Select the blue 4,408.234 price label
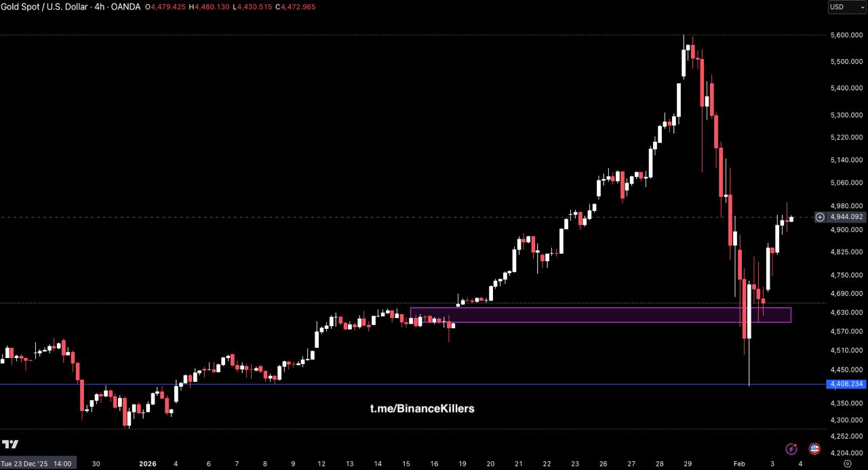The width and height of the screenshot is (868, 470). 846,384
